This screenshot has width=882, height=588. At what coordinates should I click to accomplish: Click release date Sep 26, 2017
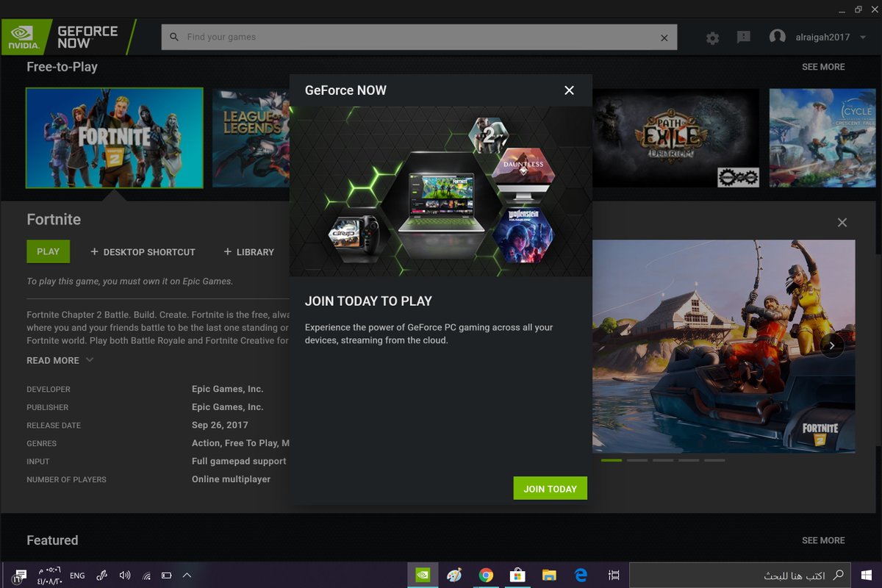[x=220, y=425]
